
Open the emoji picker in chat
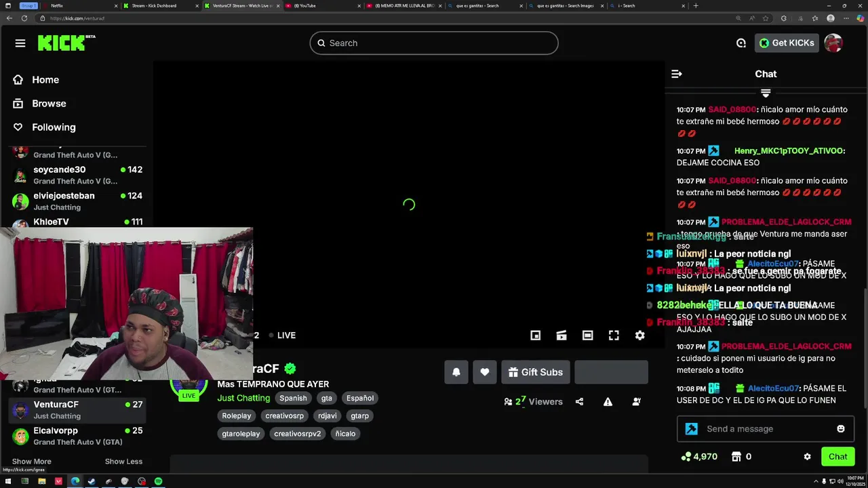click(x=841, y=428)
